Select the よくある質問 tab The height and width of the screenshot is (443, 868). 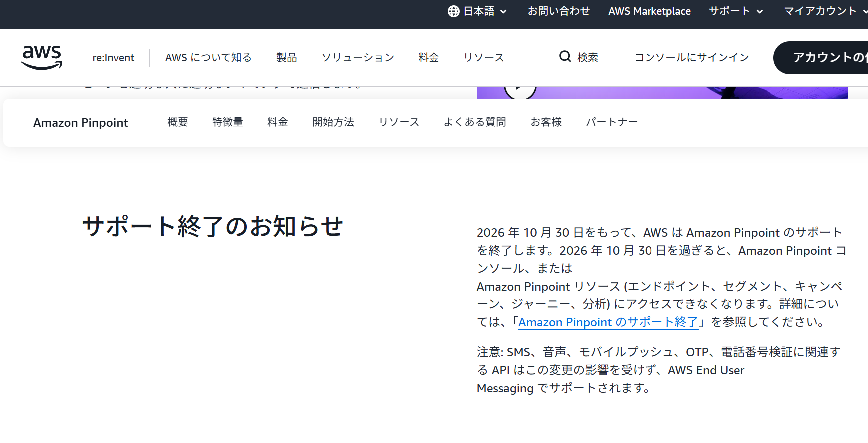click(474, 122)
